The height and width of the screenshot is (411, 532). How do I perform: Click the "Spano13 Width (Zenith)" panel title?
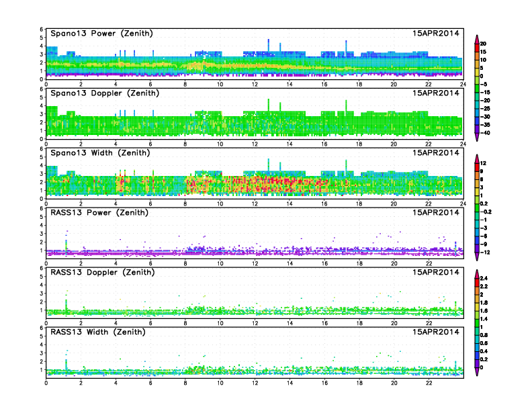(x=100, y=152)
